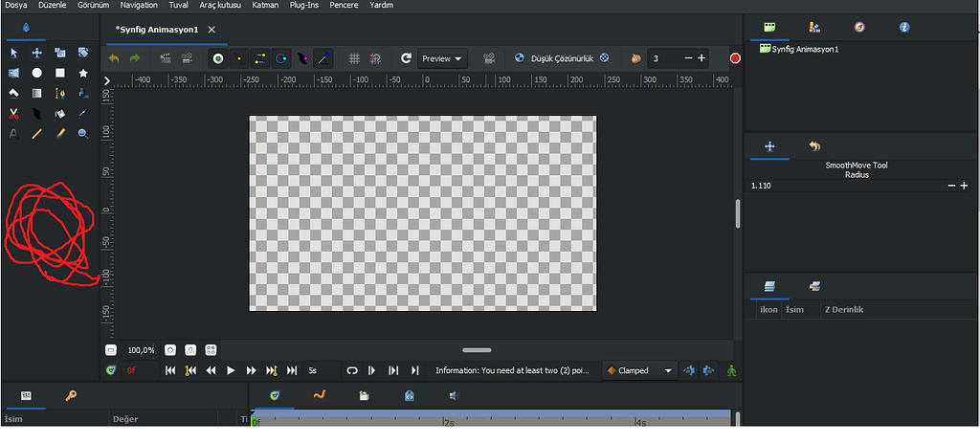Open the Dosya menu
The height and width of the screenshot is (443, 980).
point(14,5)
